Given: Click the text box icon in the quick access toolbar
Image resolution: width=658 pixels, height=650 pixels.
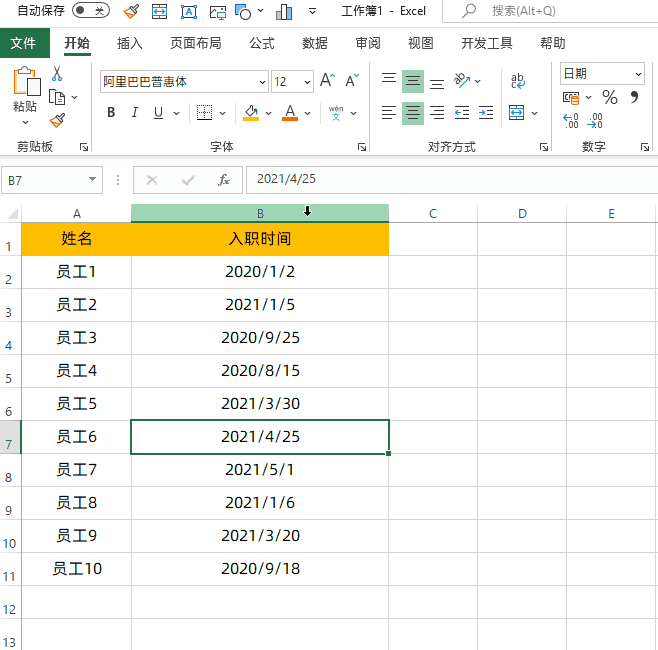Looking at the screenshot, I should pyautogui.click(x=189, y=12).
